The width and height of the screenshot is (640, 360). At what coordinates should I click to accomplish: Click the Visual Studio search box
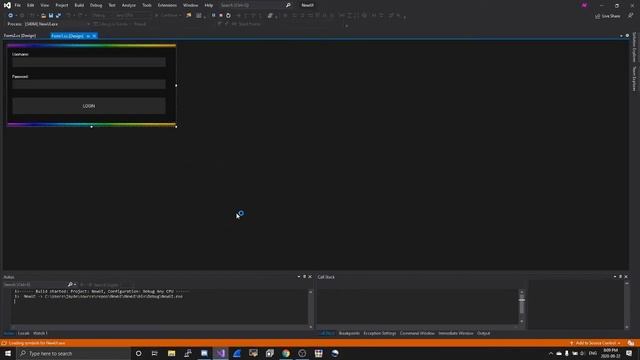point(255,5)
